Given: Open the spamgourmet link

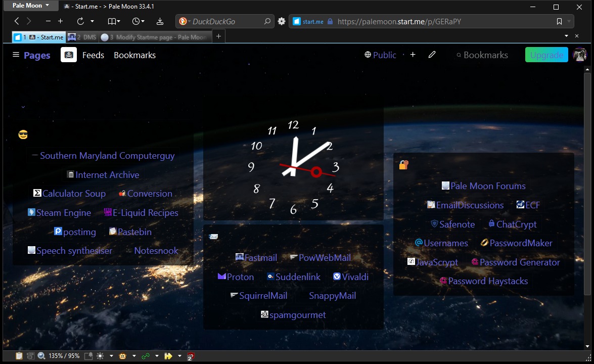Looking at the screenshot, I should [294, 315].
